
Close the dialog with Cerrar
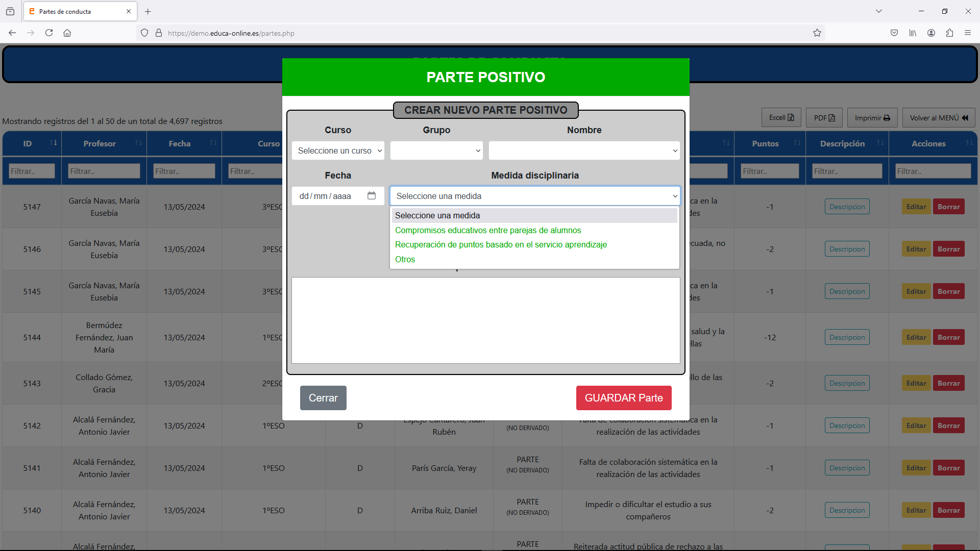pos(323,398)
